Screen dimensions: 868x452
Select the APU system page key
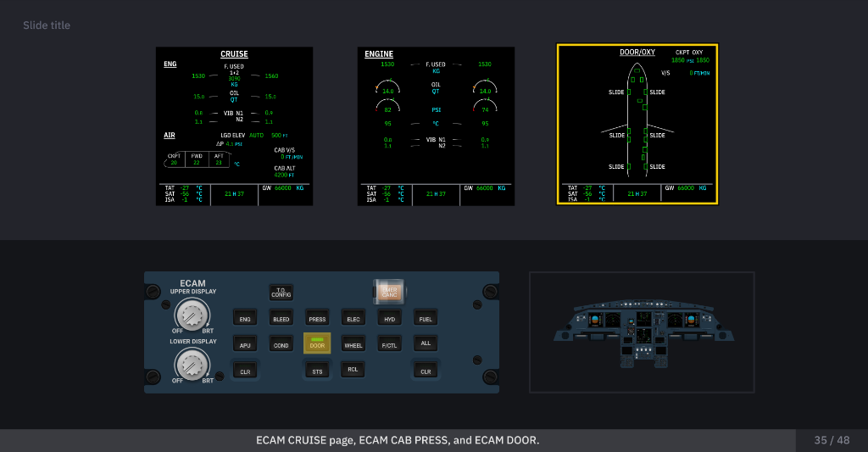[x=245, y=344]
